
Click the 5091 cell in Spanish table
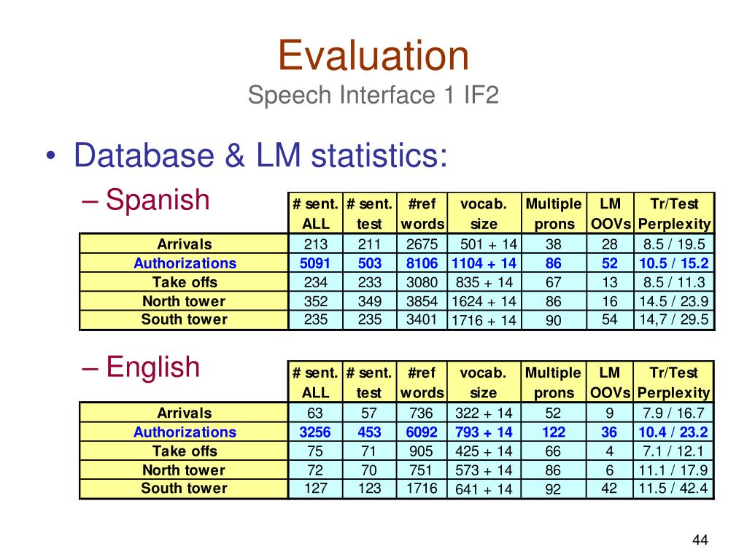tap(315, 262)
